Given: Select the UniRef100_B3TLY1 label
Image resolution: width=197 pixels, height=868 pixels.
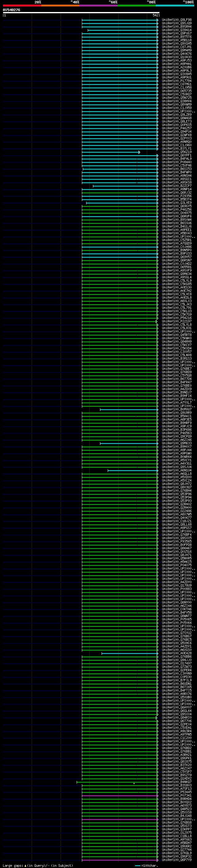Looking at the screenshot, I should [x=176, y=149].
